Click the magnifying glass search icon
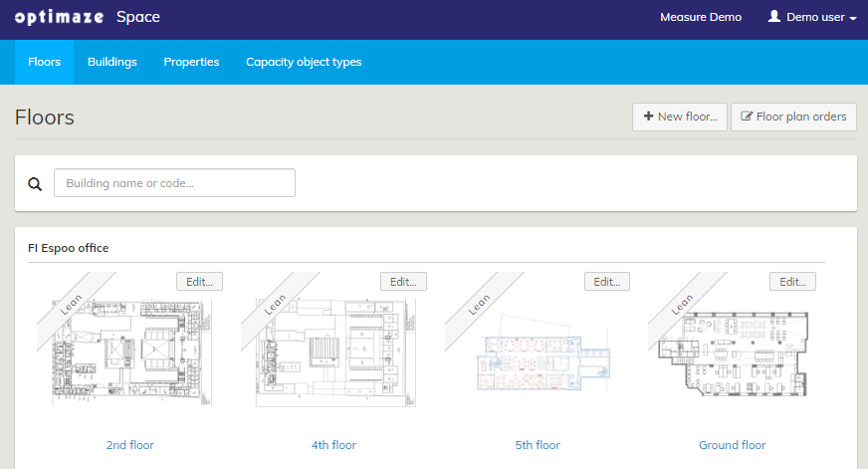 click(35, 184)
